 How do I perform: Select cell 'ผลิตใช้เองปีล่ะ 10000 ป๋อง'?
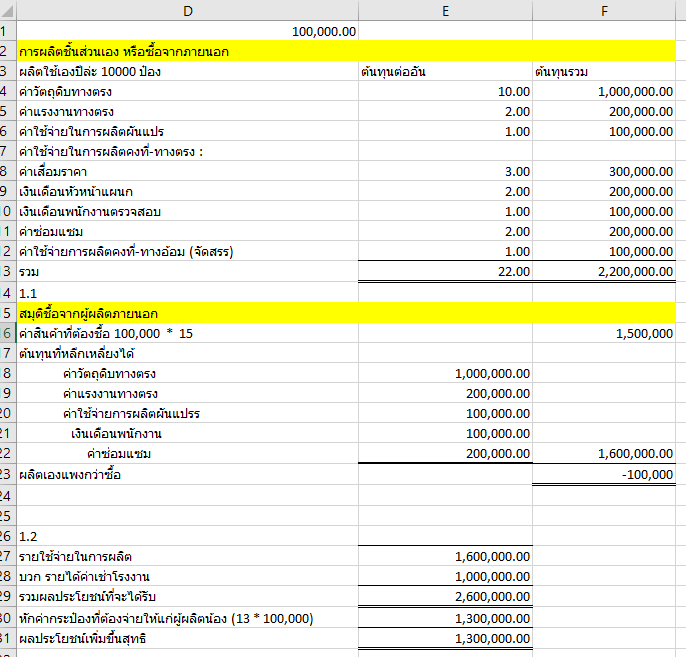[x=187, y=71]
